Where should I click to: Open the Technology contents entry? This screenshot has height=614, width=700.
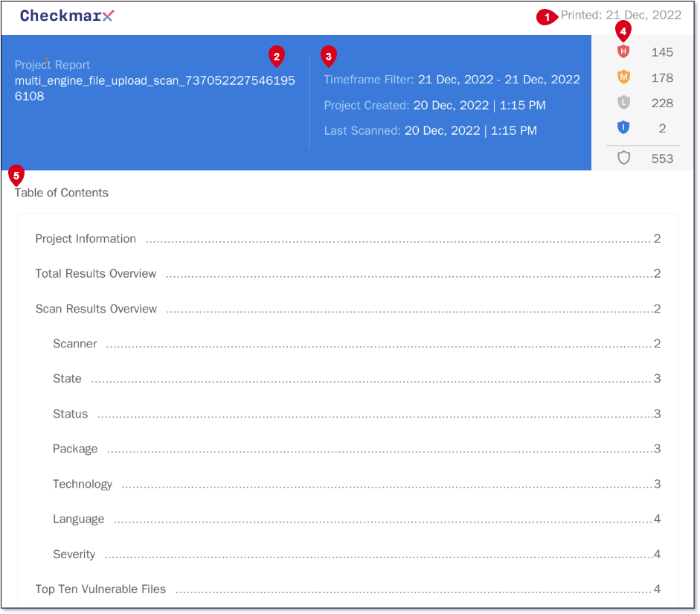pyautogui.click(x=357, y=484)
